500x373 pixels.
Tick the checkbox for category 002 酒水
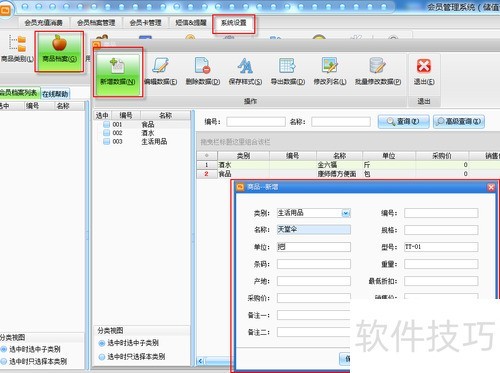point(106,133)
